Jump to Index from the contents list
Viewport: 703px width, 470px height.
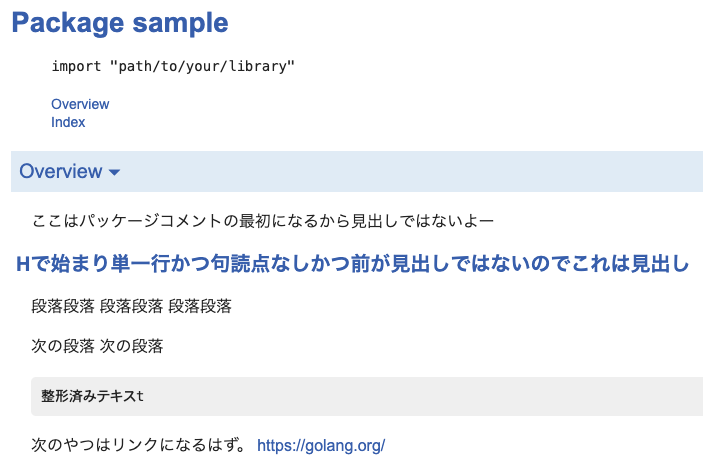coord(68,122)
